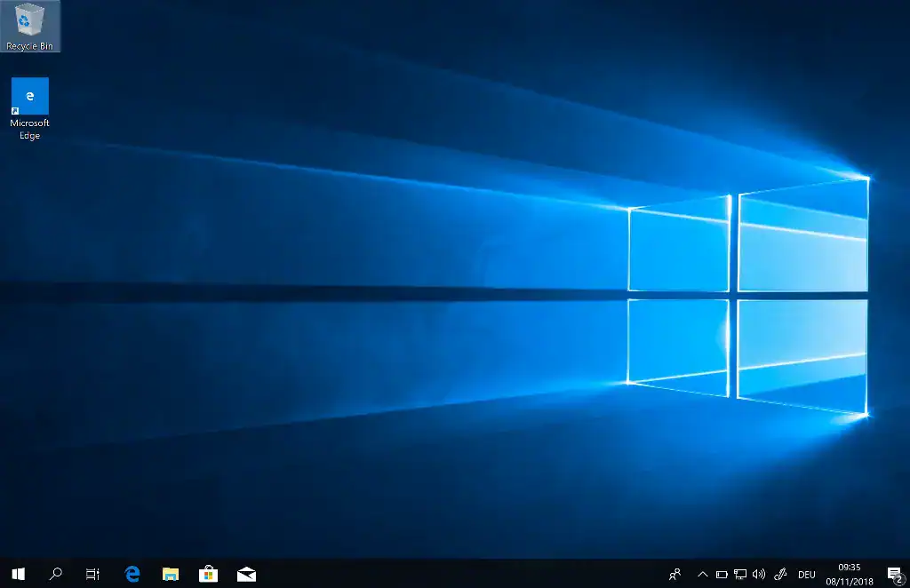The image size is (910, 588).
Task: Open the Windows Start menu
Action: 19,574
